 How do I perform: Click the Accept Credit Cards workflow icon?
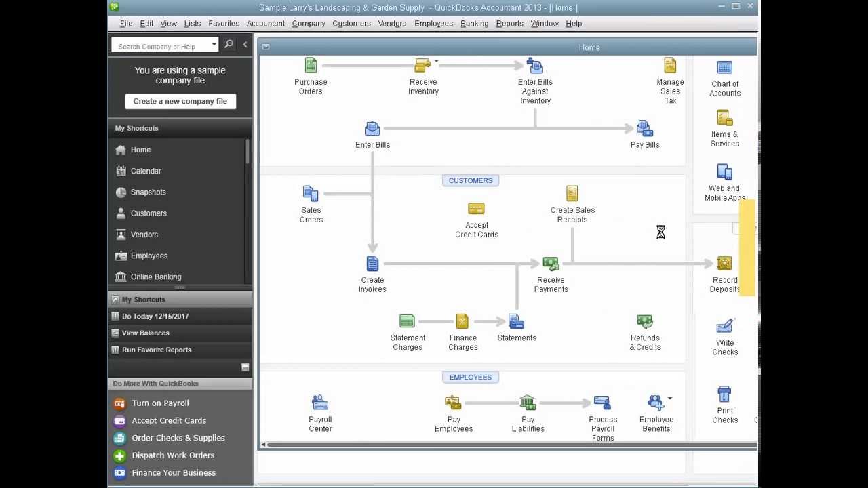click(x=476, y=209)
